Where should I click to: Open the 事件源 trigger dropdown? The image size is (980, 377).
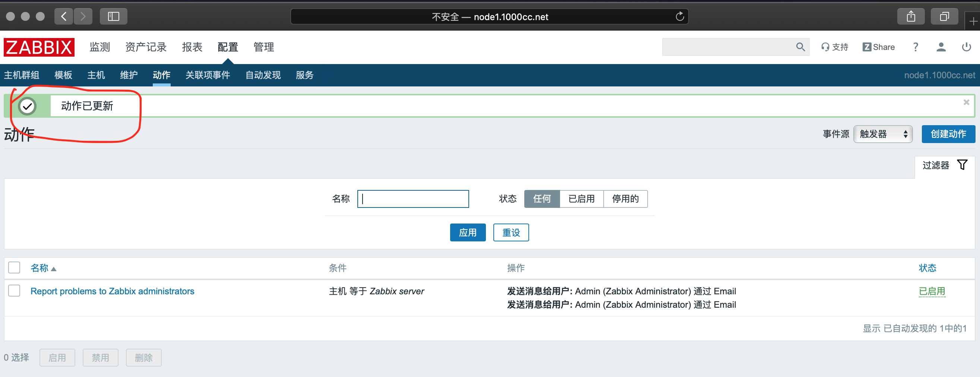[883, 134]
